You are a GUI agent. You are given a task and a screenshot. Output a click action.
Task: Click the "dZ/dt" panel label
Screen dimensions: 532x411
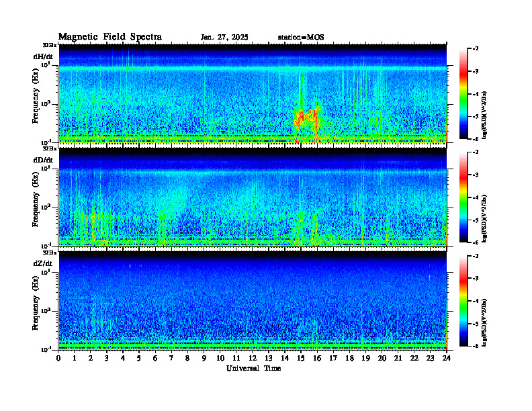coord(43,263)
